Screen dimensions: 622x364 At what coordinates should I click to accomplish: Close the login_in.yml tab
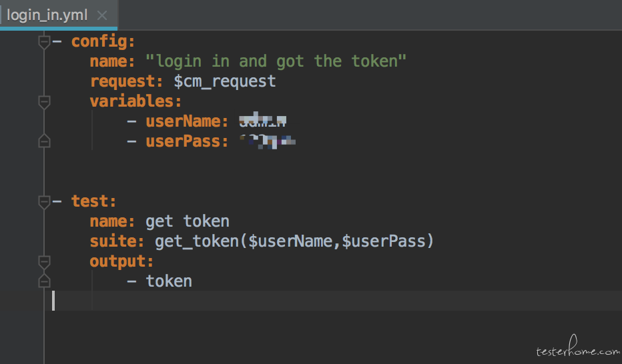[x=102, y=15]
